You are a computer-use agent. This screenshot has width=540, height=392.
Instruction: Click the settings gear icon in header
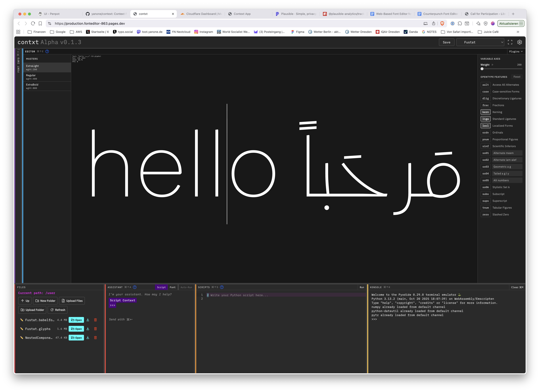point(520,42)
